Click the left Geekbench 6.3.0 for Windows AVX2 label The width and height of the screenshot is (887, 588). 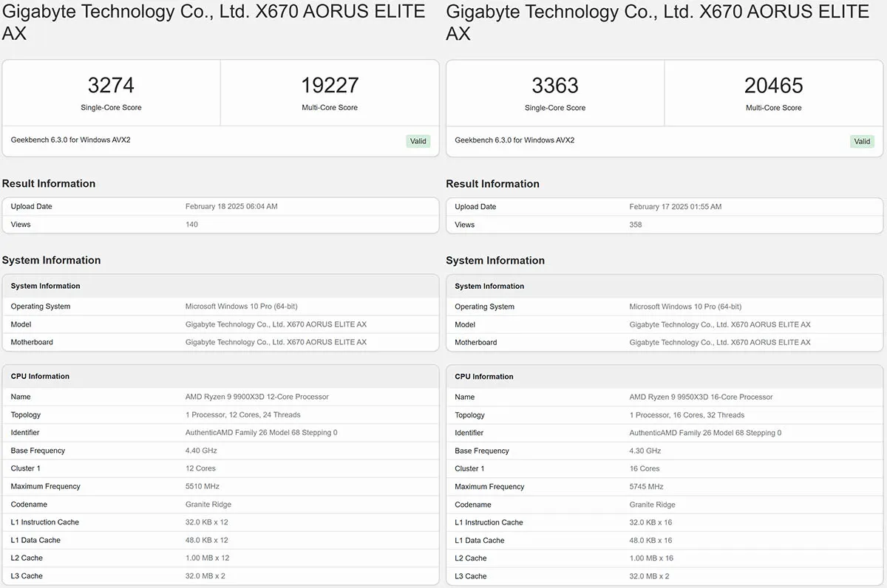(x=71, y=140)
